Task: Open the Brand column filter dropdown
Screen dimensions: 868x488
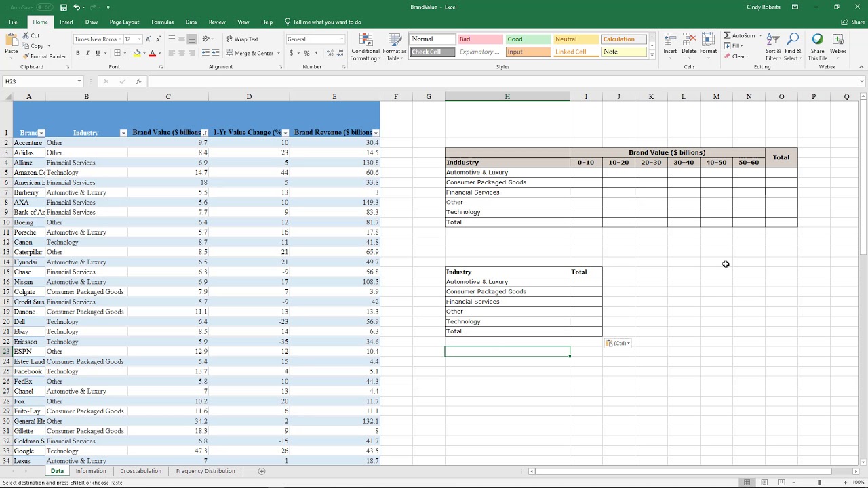Action: (x=41, y=133)
